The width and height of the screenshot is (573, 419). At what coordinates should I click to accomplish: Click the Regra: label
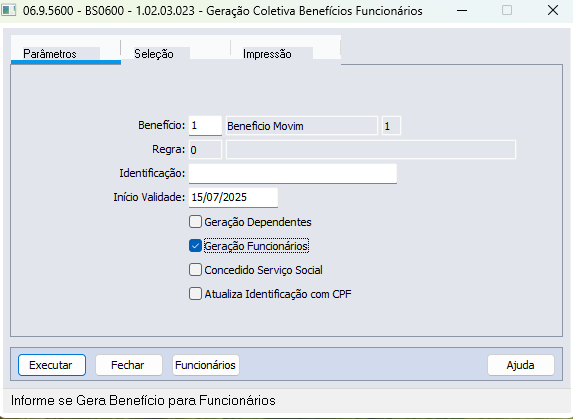pyautogui.click(x=169, y=149)
